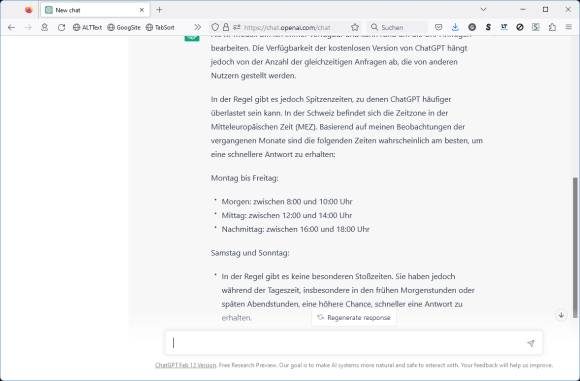Expand the list all tabs chevron
The image size is (580, 381).
483,10
